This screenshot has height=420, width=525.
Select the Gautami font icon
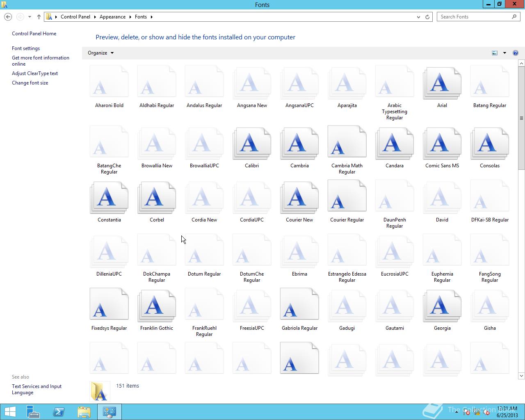[x=395, y=306]
